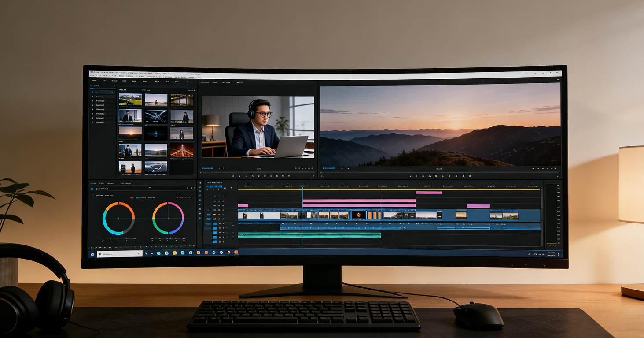This screenshot has height=338, width=644.
Task: Open the orange active app in the taskbar
Action: [x=236, y=253]
